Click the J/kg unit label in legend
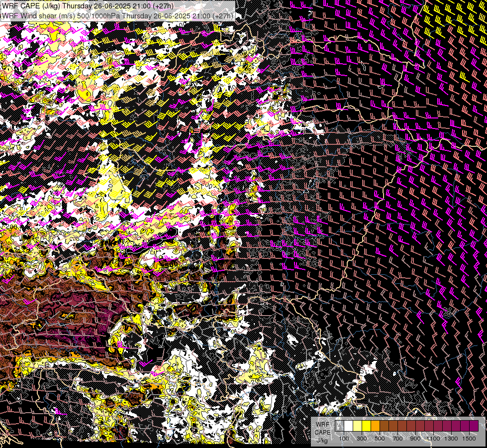487x448 pixels. 322,440
